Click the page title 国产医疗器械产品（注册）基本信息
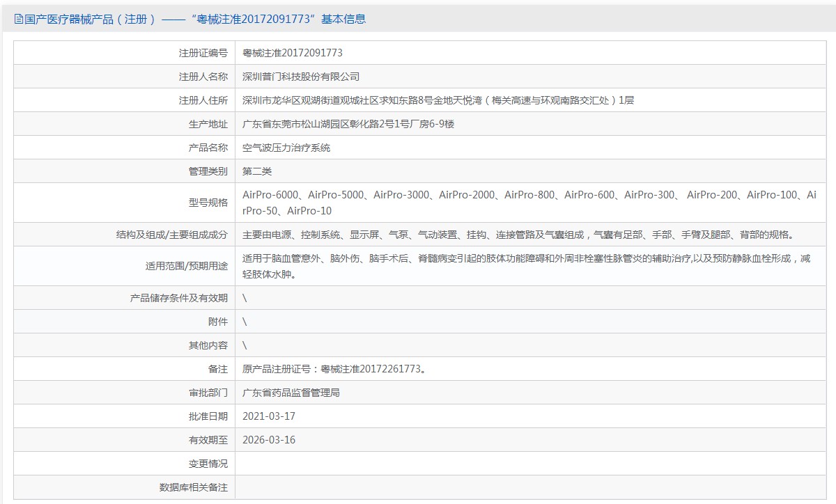Viewport: 836px width, 504px height. (194, 19)
